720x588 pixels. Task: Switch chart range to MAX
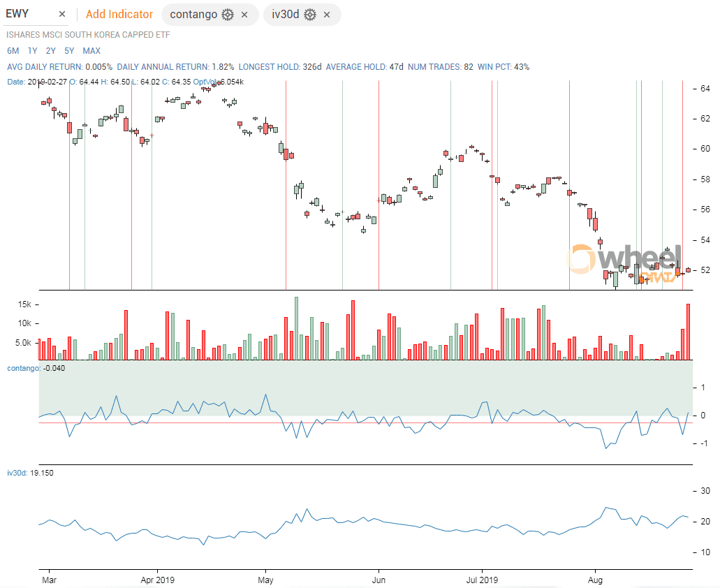91,51
